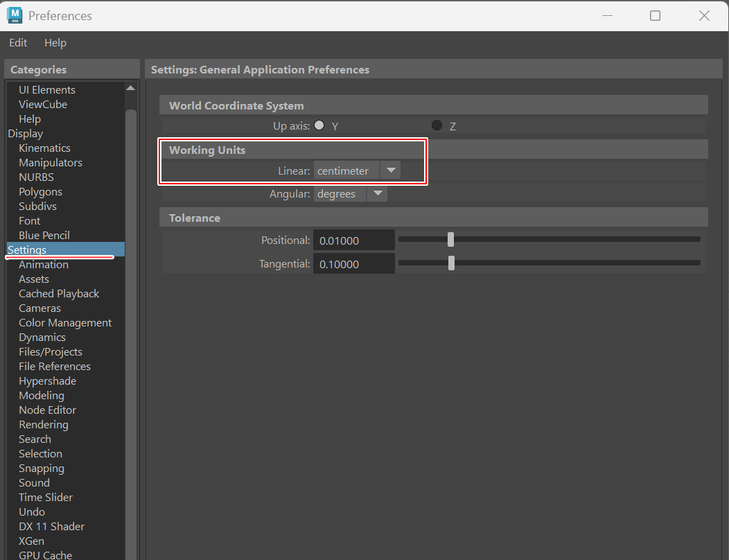The height and width of the screenshot is (560, 729).
Task: Open the XGen preferences category
Action: click(31, 541)
